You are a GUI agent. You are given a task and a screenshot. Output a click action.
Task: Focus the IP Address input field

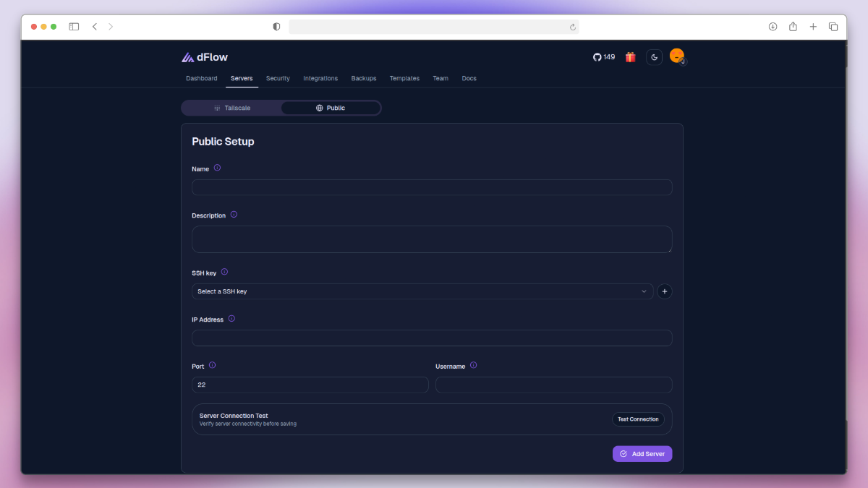432,338
